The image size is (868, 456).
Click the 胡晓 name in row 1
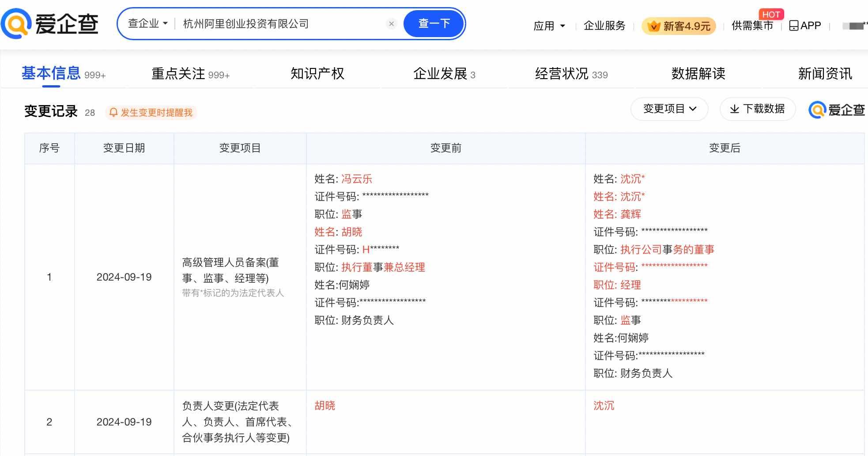pyautogui.click(x=351, y=232)
